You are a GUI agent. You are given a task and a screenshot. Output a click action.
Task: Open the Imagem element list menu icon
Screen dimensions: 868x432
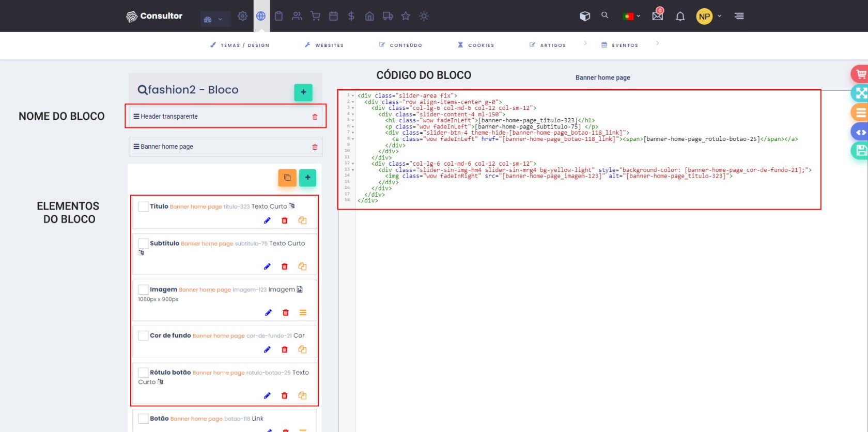coord(303,312)
